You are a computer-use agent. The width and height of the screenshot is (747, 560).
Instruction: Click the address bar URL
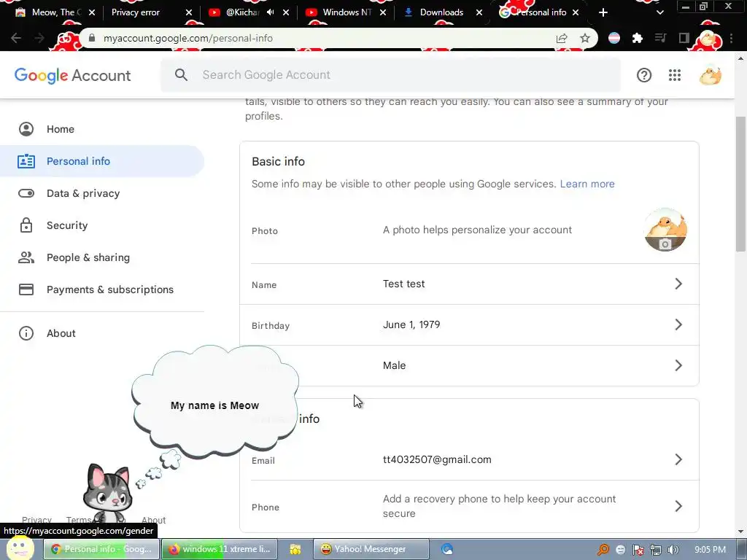point(188,38)
